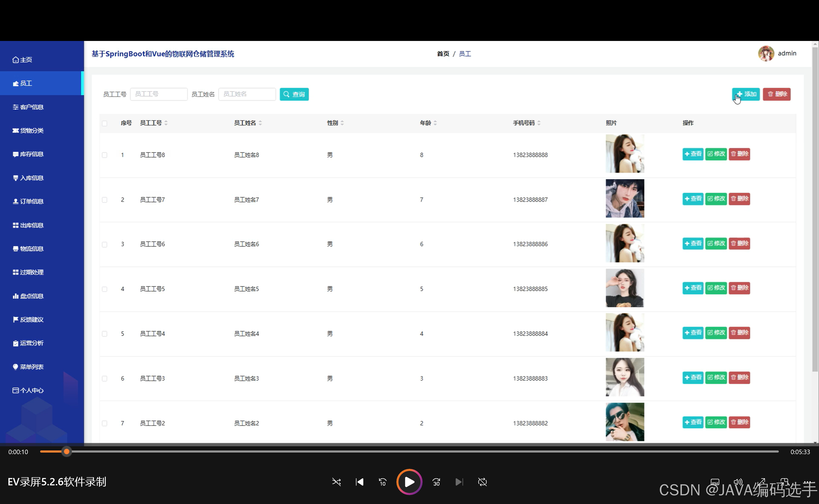Screen dimensions: 819x504
Task: Go to 货物分类 in sidebar
Action: tap(28, 131)
